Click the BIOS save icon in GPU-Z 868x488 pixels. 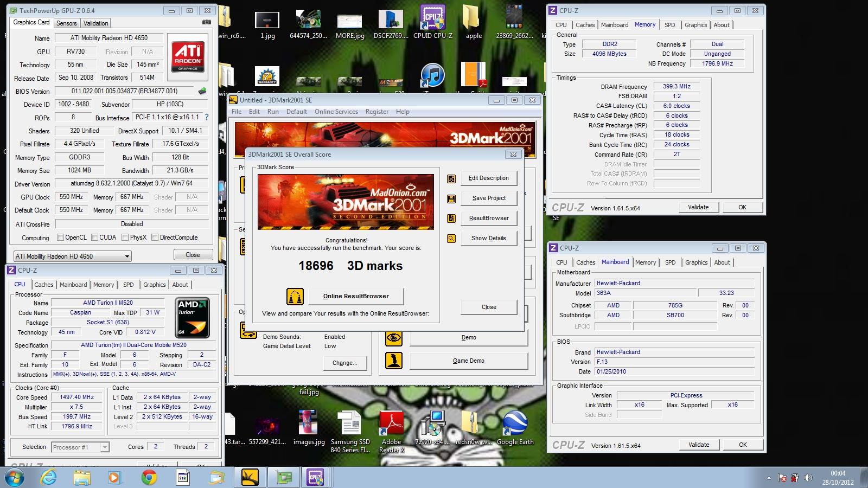click(202, 91)
